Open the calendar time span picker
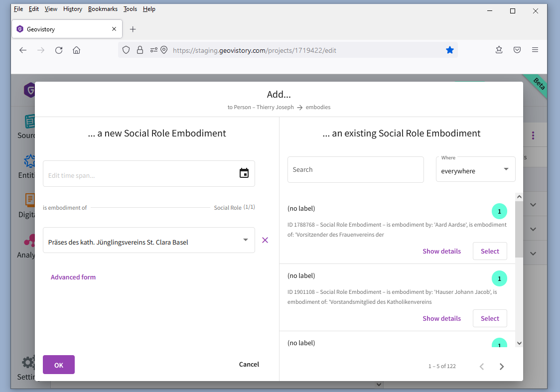560x392 pixels. 244,173
